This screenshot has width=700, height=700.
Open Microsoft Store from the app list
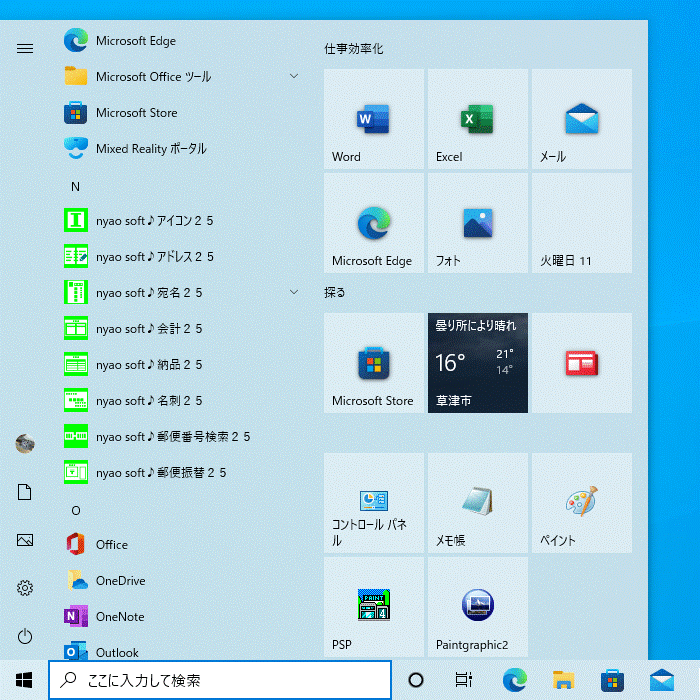coord(179,112)
